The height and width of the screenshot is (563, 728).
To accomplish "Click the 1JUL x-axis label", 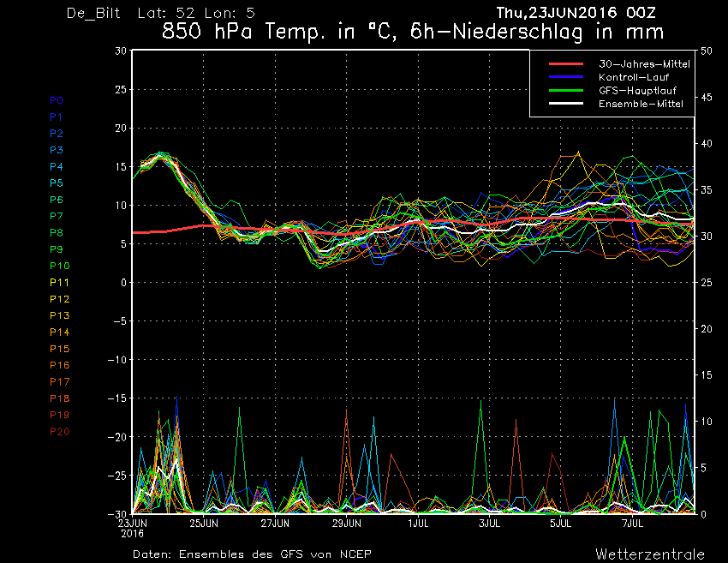I will (418, 524).
